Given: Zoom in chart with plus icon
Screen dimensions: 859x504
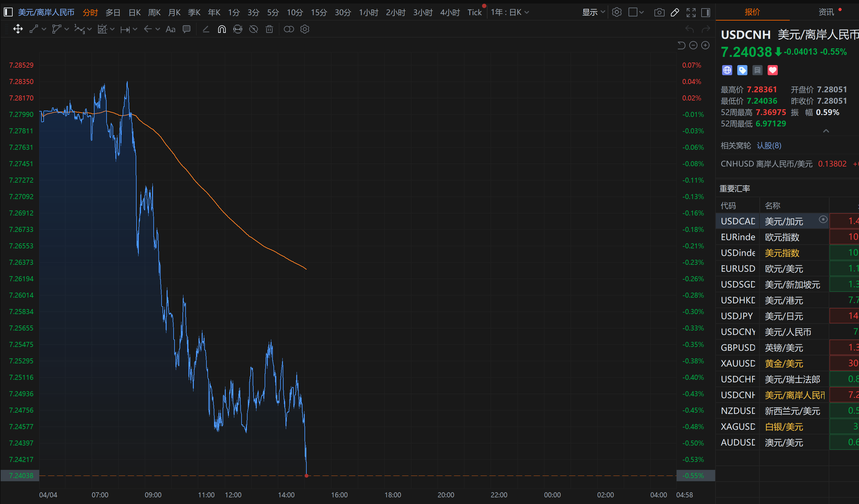Looking at the screenshot, I should 705,45.
